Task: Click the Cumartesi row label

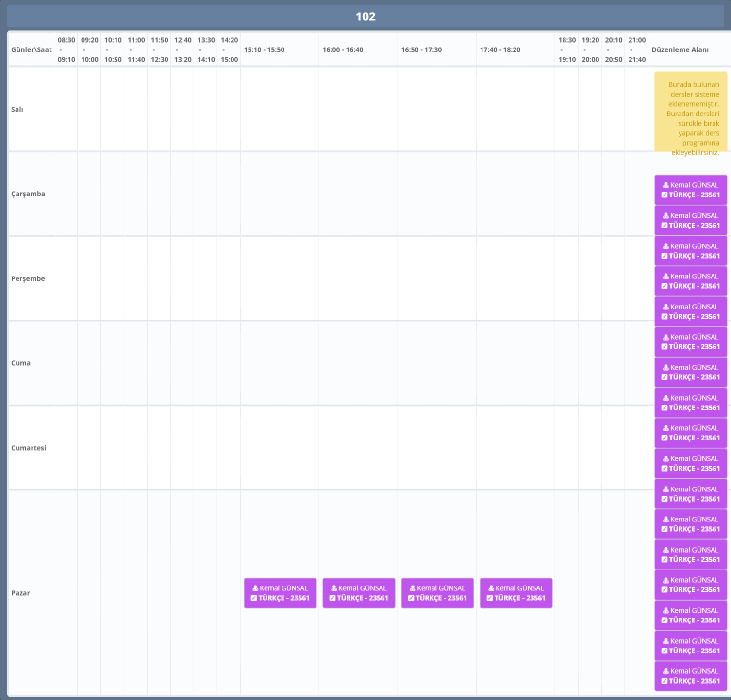Action: (29, 448)
